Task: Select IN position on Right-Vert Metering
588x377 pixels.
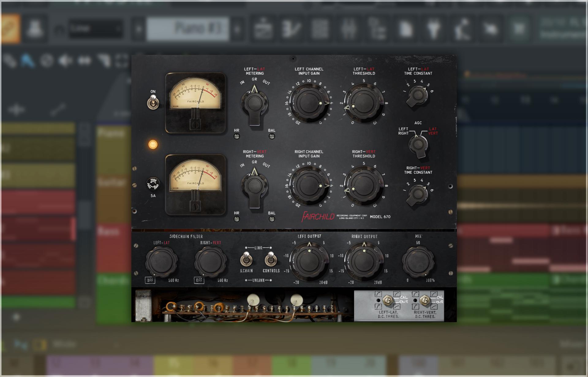Action: [242, 166]
